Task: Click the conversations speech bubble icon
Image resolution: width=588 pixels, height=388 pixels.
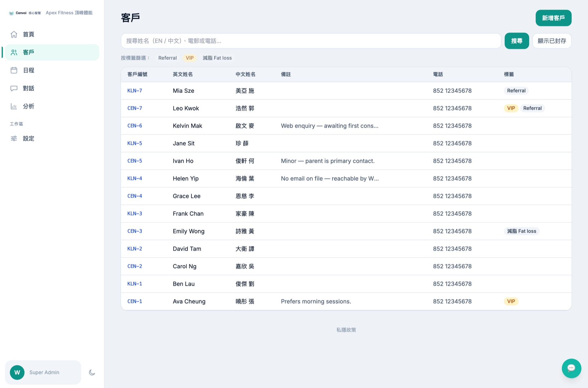Action: (x=14, y=88)
